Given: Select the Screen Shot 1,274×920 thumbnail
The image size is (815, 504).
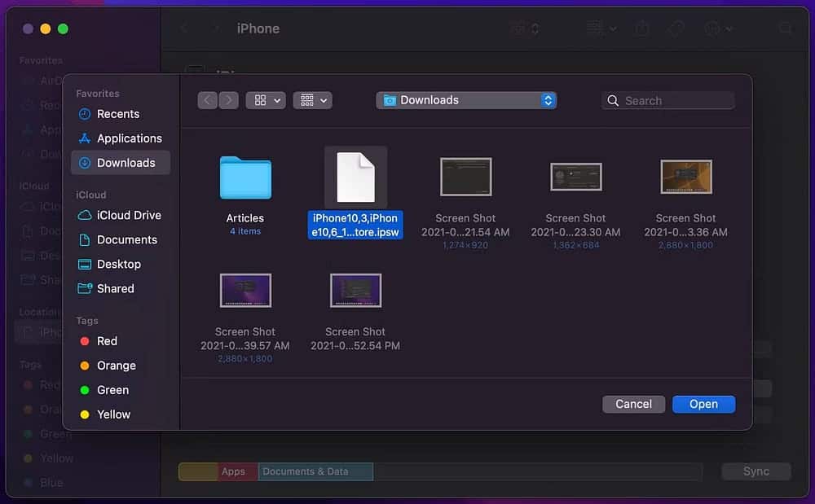Looking at the screenshot, I should (x=465, y=177).
